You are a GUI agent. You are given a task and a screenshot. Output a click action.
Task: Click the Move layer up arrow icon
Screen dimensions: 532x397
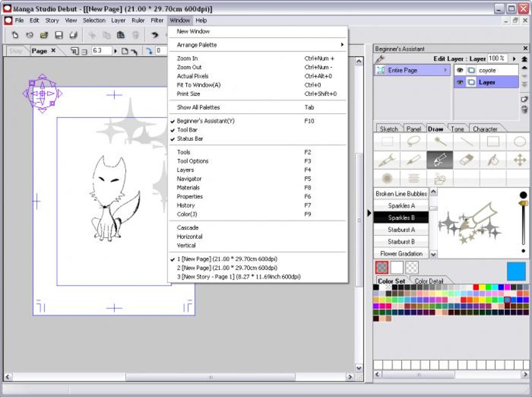pos(525,67)
